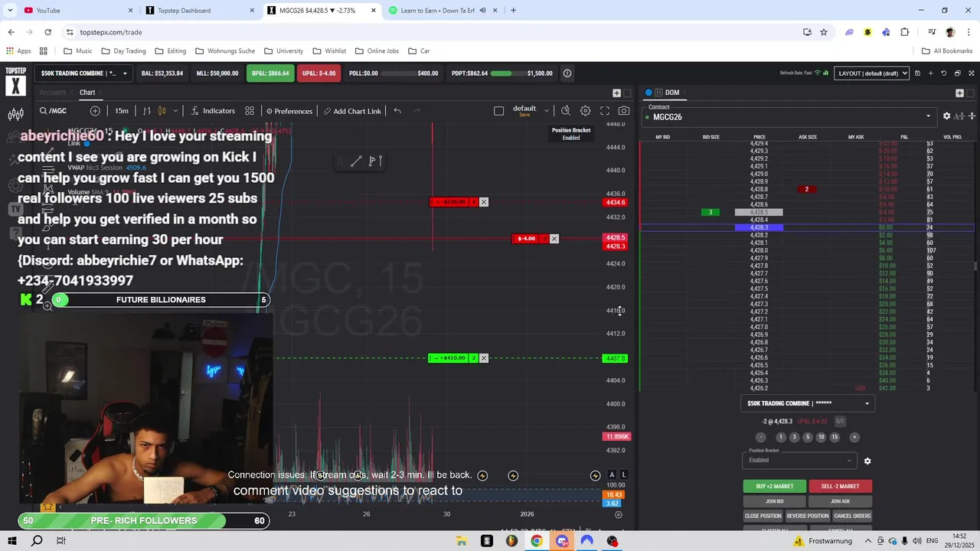Click the pop-out windows layout icon
This screenshot has width=980, height=551.
[x=957, y=73]
